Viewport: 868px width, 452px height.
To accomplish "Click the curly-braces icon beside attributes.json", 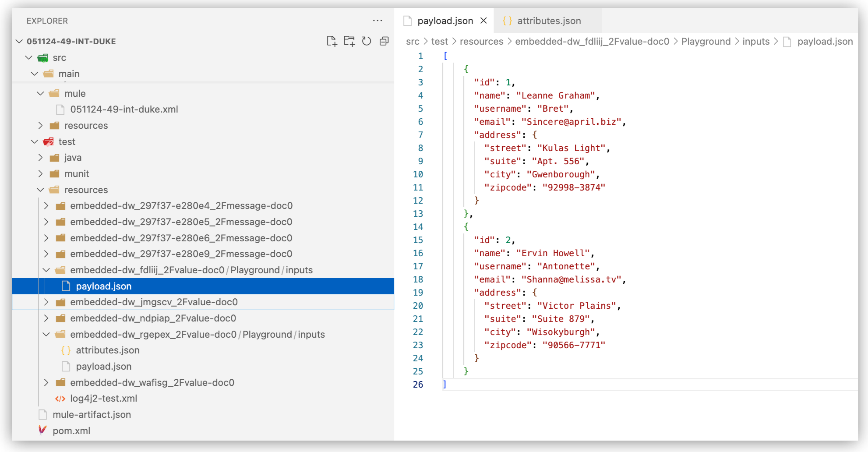I will coord(66,350).
